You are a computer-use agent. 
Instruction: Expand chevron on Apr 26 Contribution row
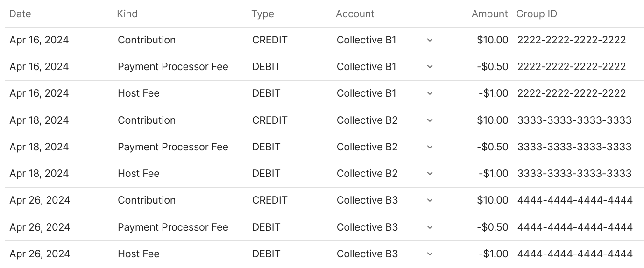(430, 200)
